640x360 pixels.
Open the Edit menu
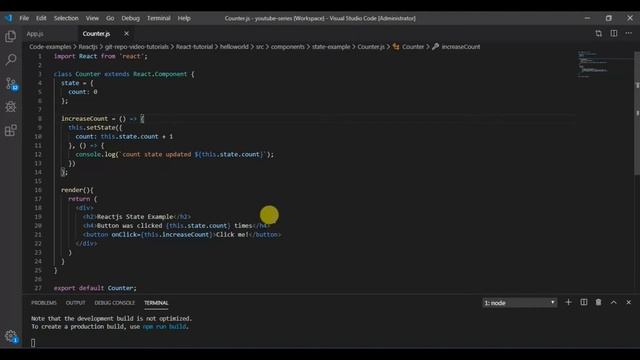coord(41,18)
